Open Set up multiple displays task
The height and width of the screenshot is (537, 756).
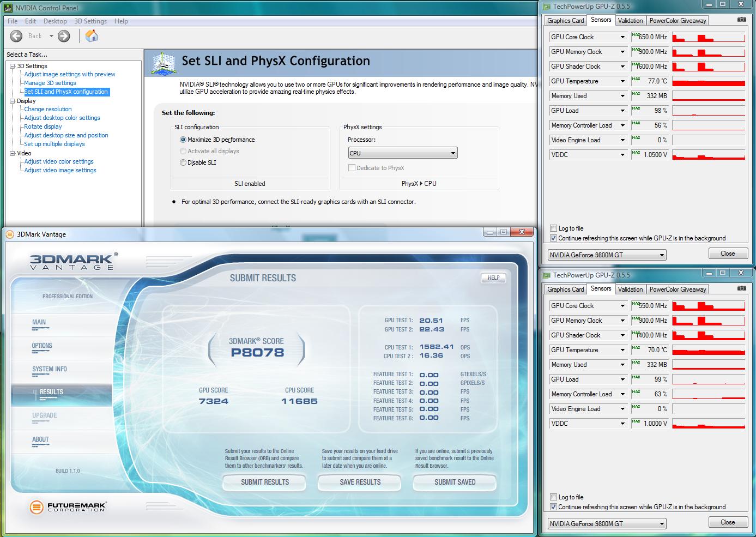tap(55, 144)
